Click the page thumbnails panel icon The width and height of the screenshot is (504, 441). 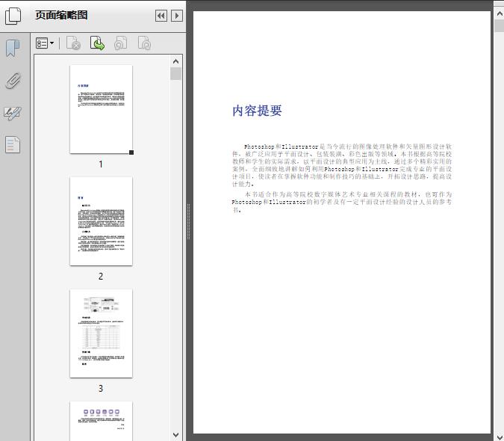[x=13, y=16]
